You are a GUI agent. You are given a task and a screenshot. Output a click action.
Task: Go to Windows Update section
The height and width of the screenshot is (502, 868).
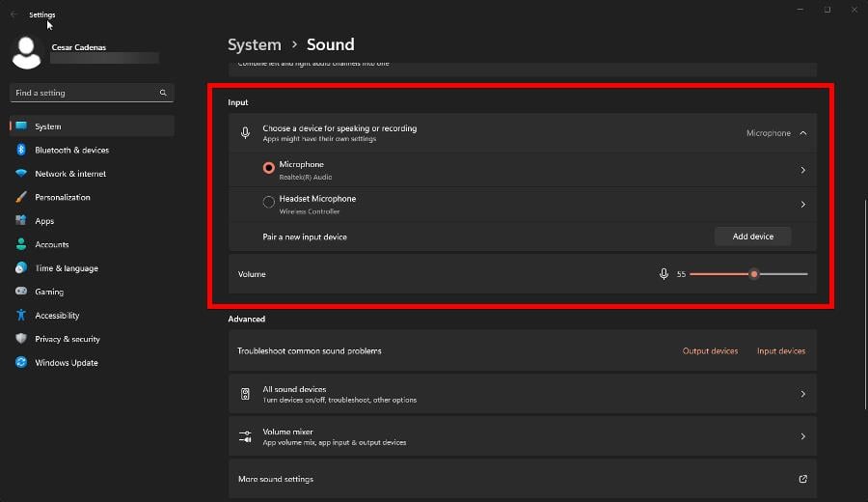pos(92,362)
